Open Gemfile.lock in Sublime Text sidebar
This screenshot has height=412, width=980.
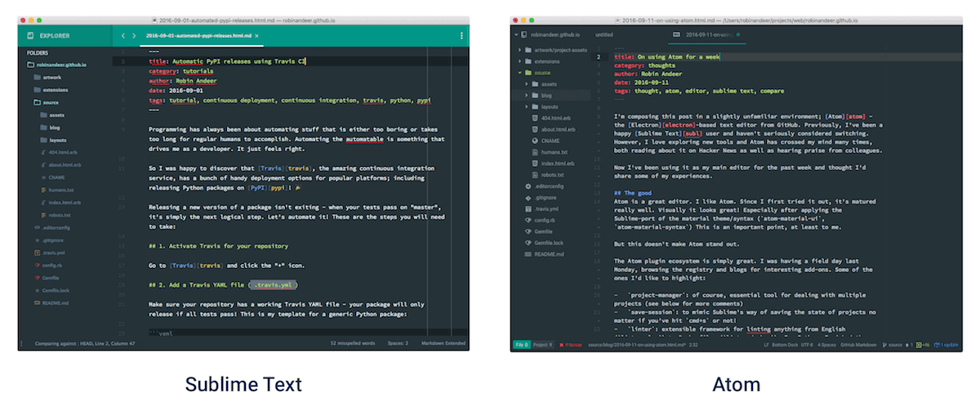tap(50, 290)
